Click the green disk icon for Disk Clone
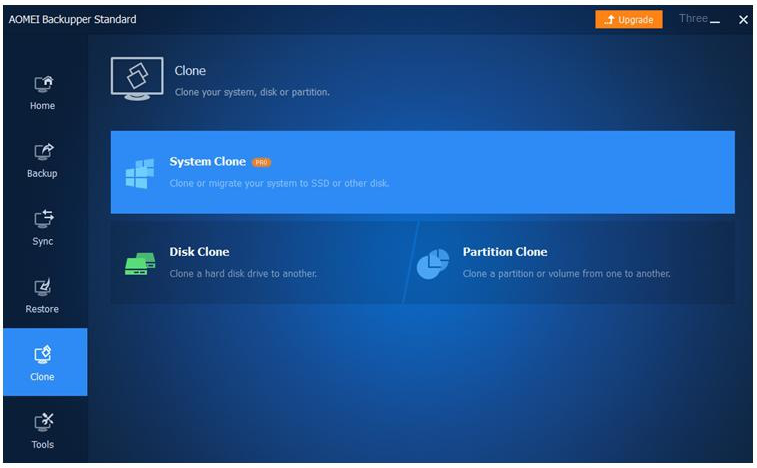The height and width of the screenshot is (468, 757). click(x=140, y=263)
